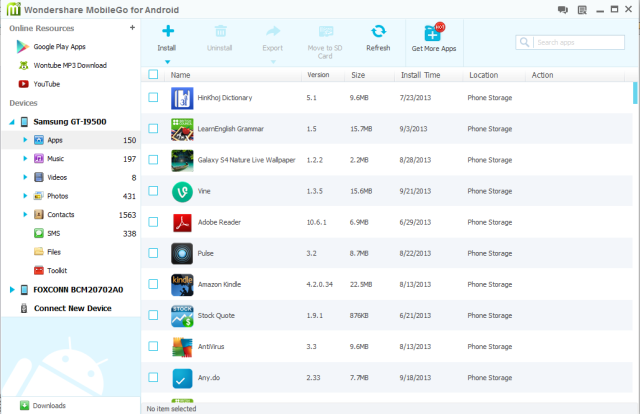640x414 pixels.
Task: Check the Any.do checkbox
Action: pos(153,377)
